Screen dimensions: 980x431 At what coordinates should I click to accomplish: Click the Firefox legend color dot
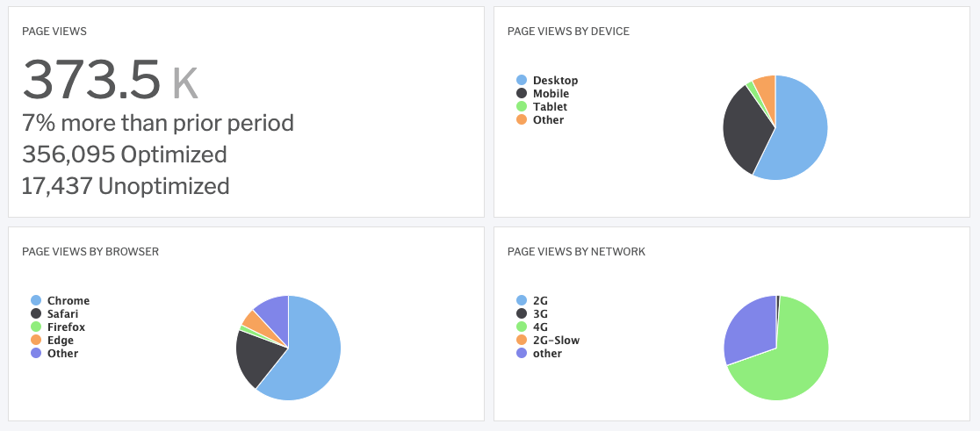(36, 327)
